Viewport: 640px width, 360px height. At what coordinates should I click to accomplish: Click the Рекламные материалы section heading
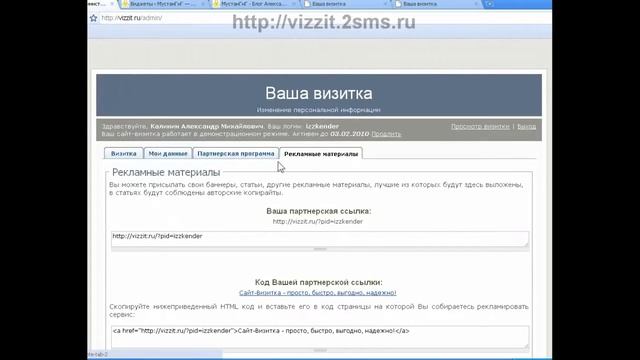[x=166, y=172]
